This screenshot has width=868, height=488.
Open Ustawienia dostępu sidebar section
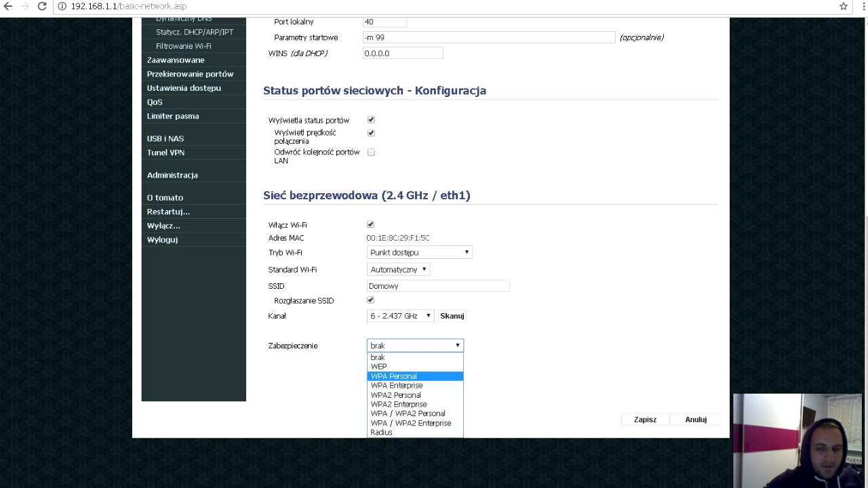[184, 88]
